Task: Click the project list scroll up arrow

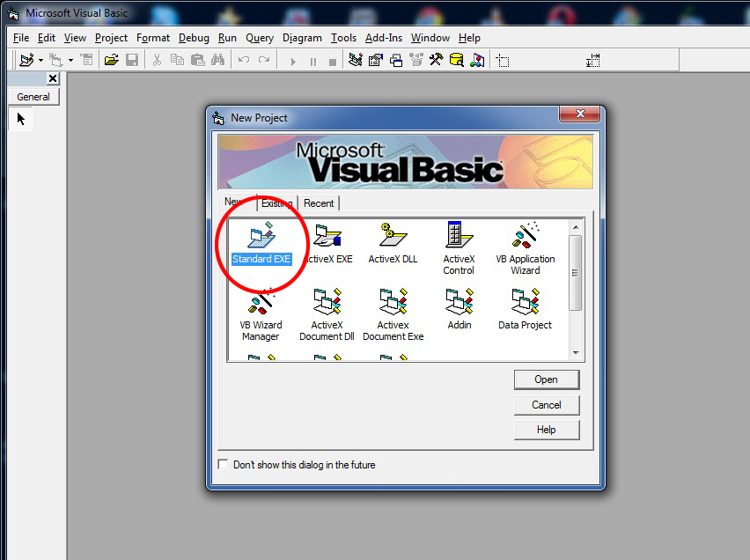Action: pos(576,227)
